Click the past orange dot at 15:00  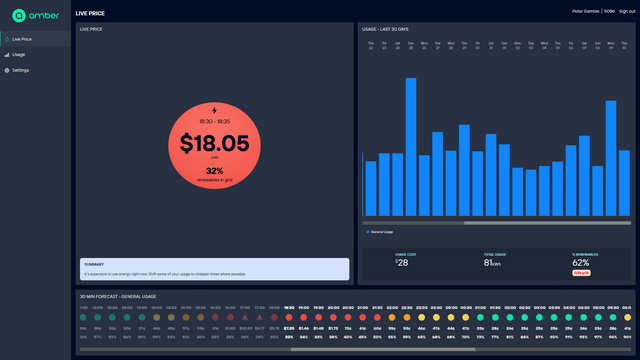tap(186, 318)
